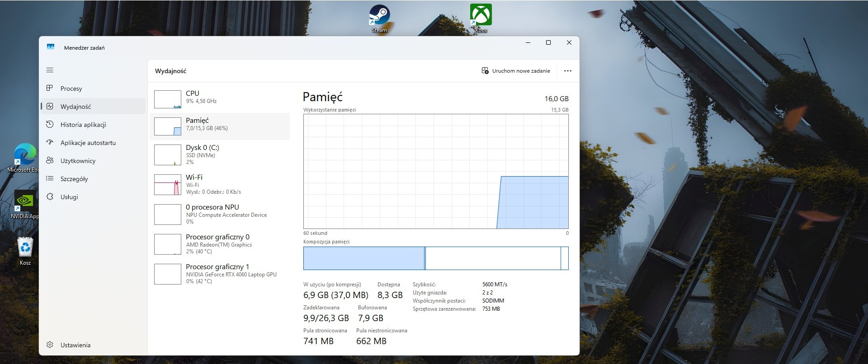Open Aplikacje autostartu startup icon
868x364 pixels.
pyautogui.click(x=50, y=143)
